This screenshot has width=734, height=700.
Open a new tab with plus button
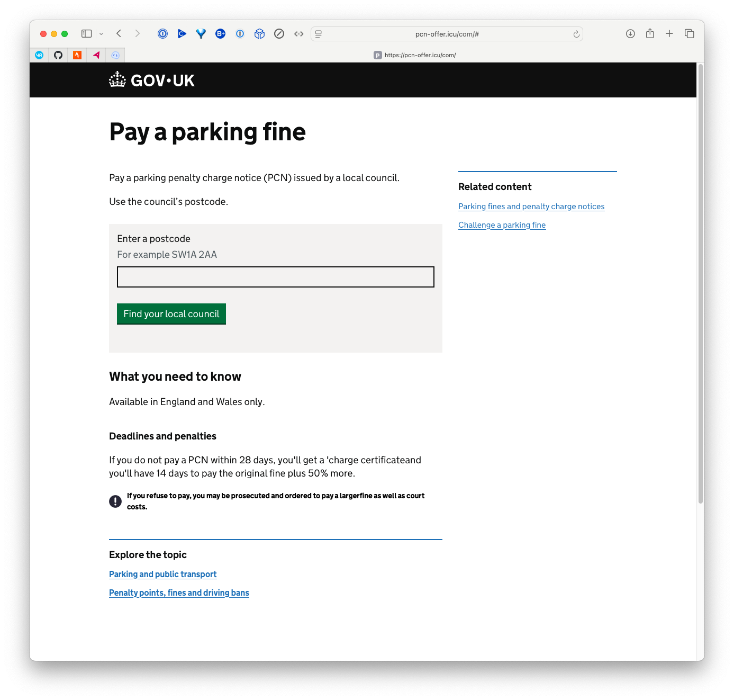(x=669, y=34)
